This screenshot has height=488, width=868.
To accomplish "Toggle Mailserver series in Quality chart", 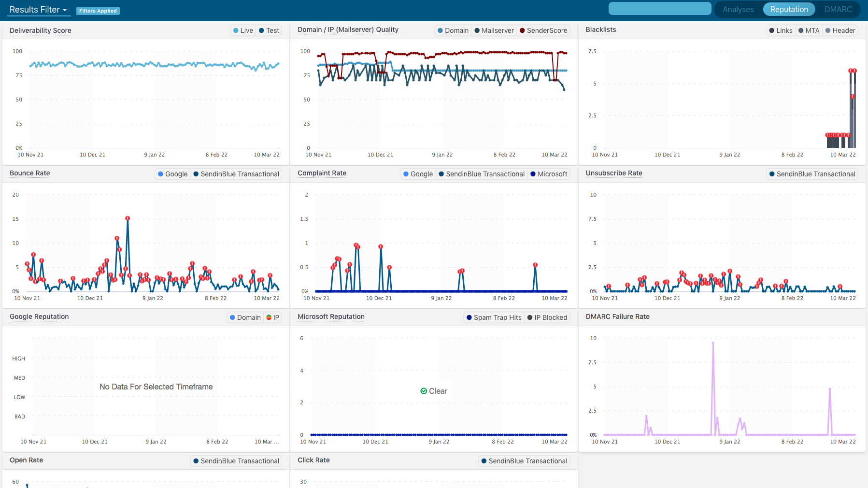I will (x=494, y=30).
